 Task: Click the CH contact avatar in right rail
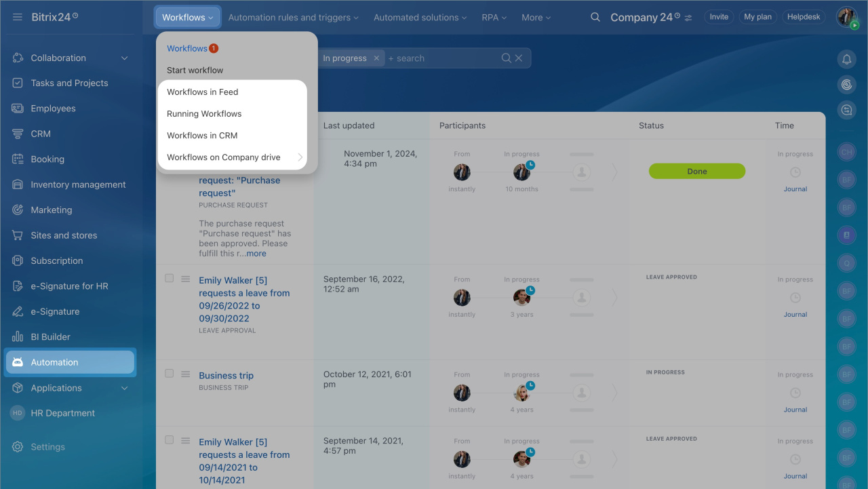[846, 152]
